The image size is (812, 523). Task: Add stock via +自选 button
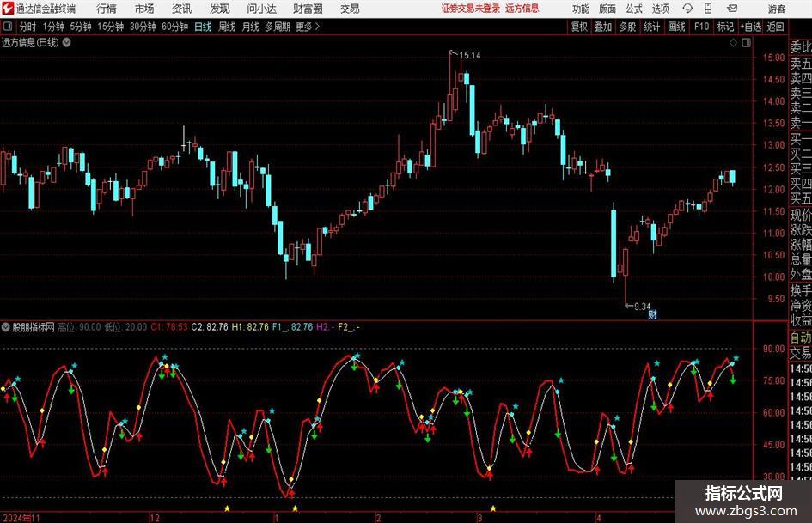click(751, 27)
